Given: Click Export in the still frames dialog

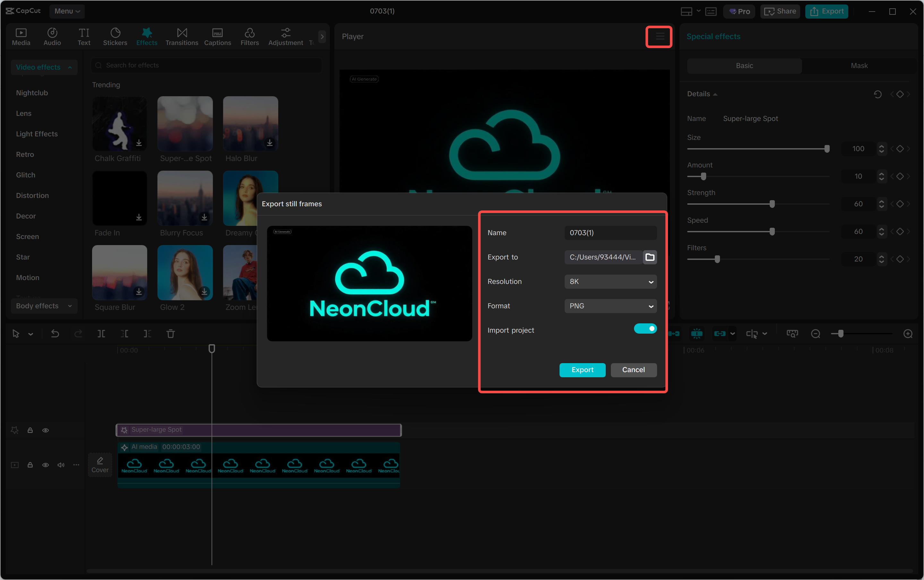Looking at the screenshot, I should coord(582,370).
